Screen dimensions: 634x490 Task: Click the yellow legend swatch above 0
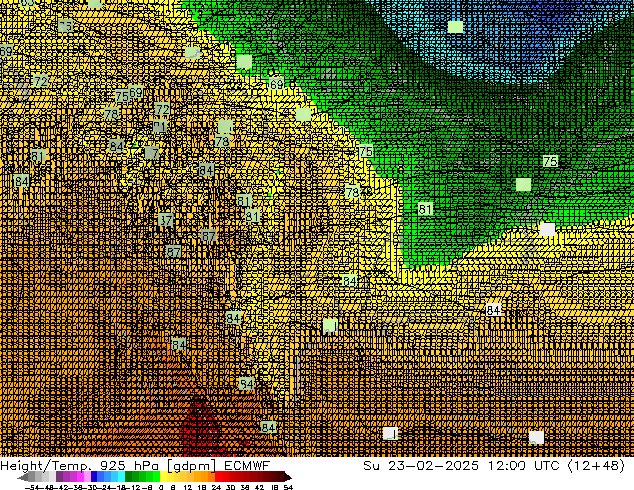164,477
